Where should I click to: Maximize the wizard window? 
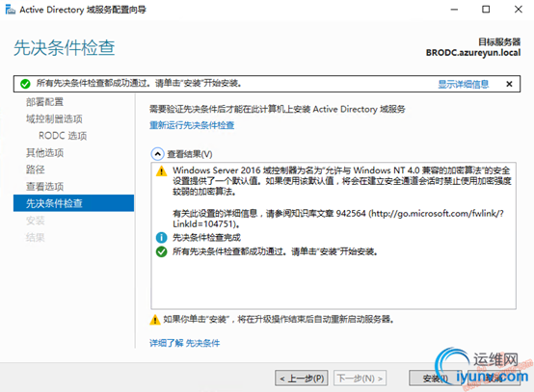[x=486, y=10]
